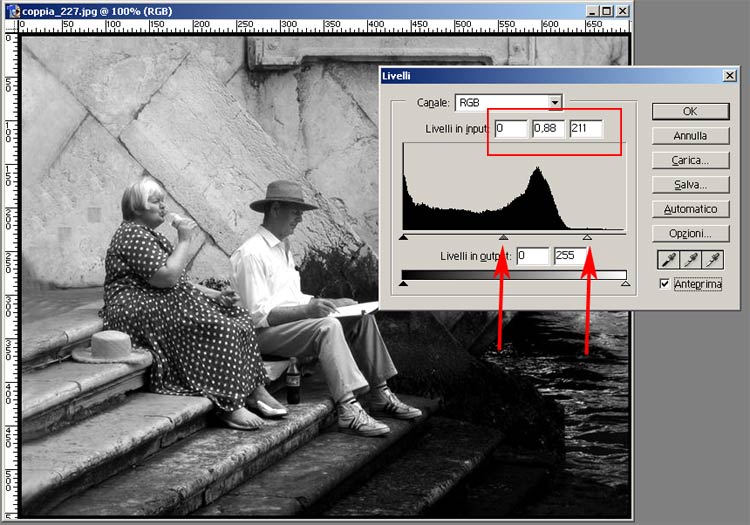Click the input white point slider triangle
The image size is (750, 525).
click(x=587, y=238)
